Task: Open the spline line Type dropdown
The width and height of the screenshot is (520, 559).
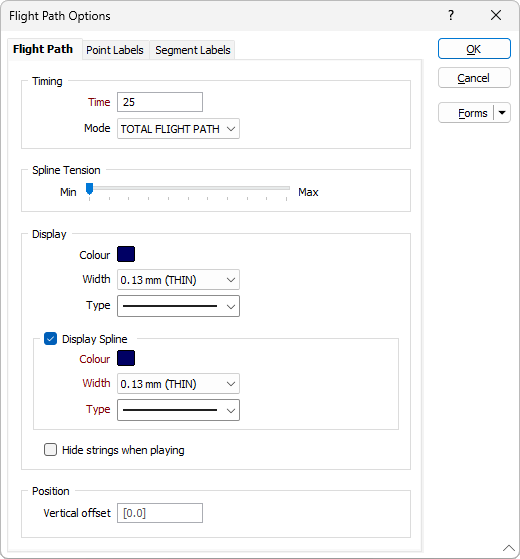Action: coord(178,410)
